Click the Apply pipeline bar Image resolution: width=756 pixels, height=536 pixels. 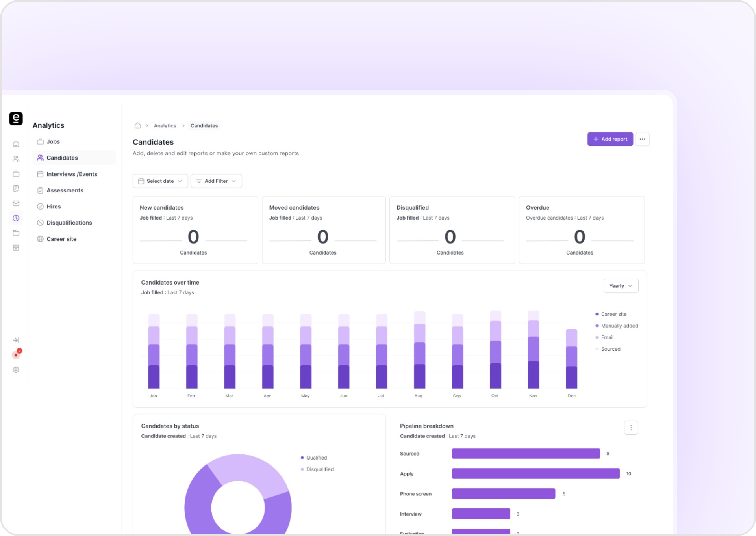pyautogui.click(x=535, y=473)
